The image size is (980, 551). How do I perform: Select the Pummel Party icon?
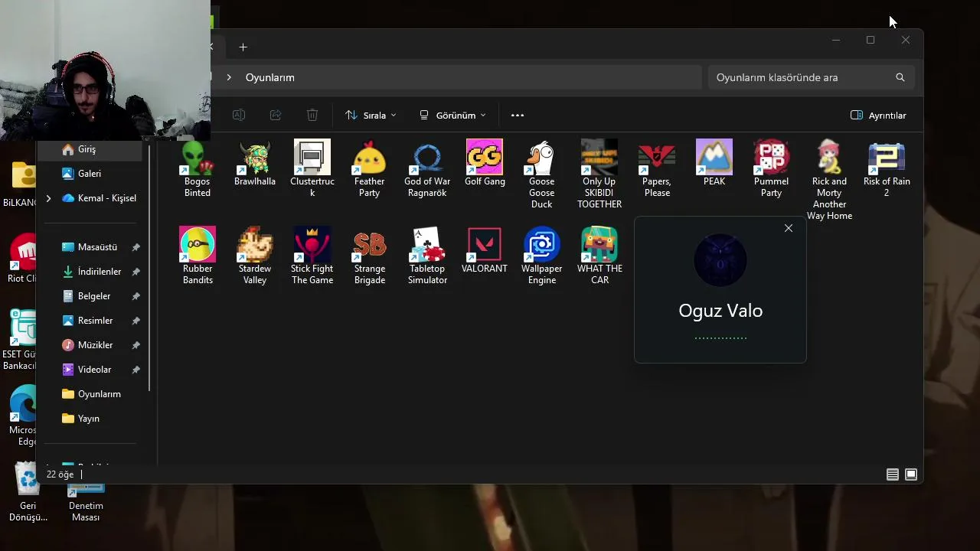point(772,169)
